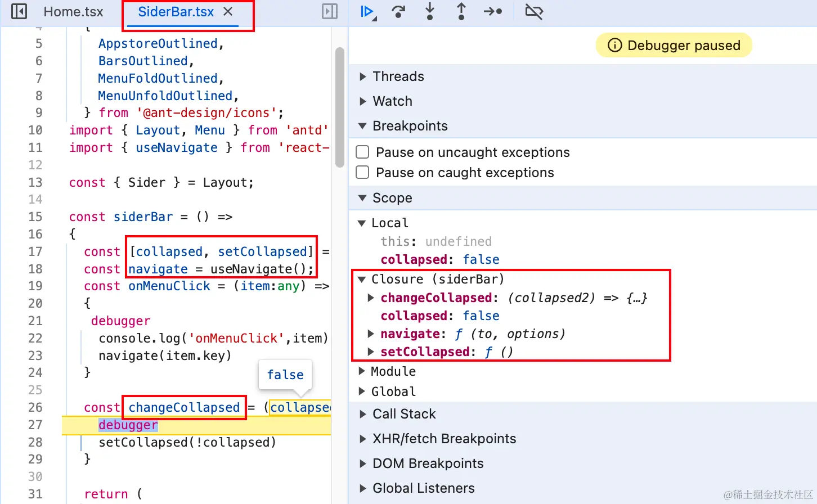The width and height of the screenshot is (817, 504).
Task: Deactivate breakpoints icon
Action: [x=534, y=11]
